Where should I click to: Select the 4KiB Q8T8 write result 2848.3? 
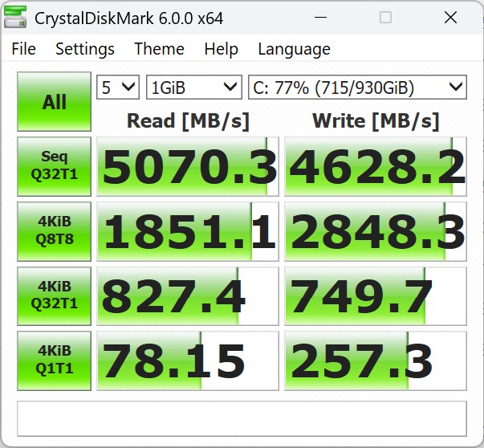[x=376, y=231]
